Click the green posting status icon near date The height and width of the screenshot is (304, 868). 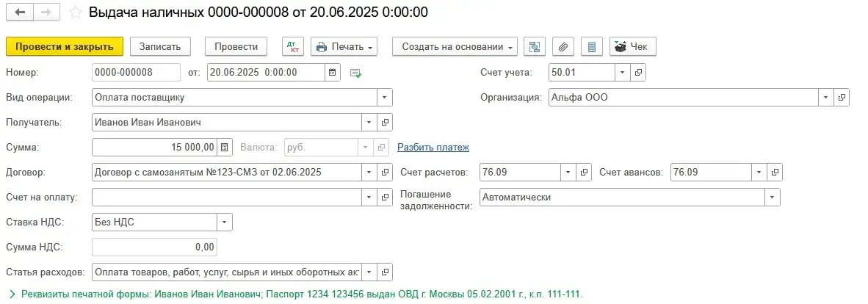click(356, 73)
